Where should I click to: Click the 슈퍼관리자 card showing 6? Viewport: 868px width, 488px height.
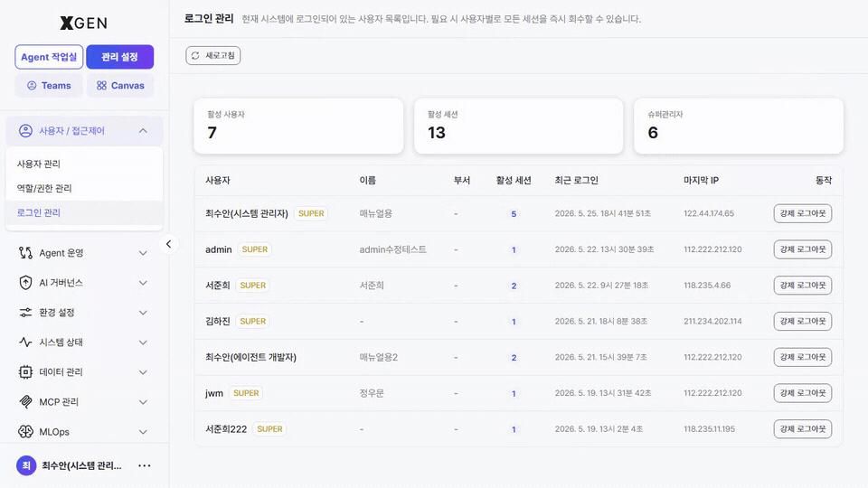pos(739,127)
